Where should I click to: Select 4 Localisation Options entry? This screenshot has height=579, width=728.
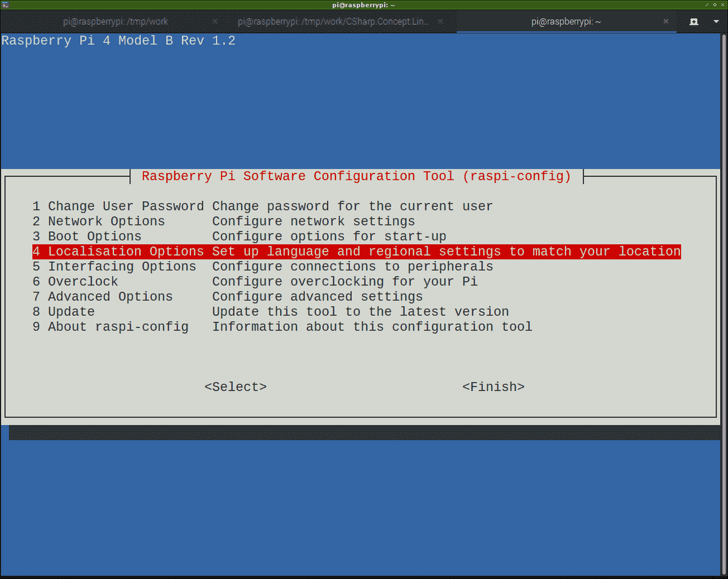[357, 252]
